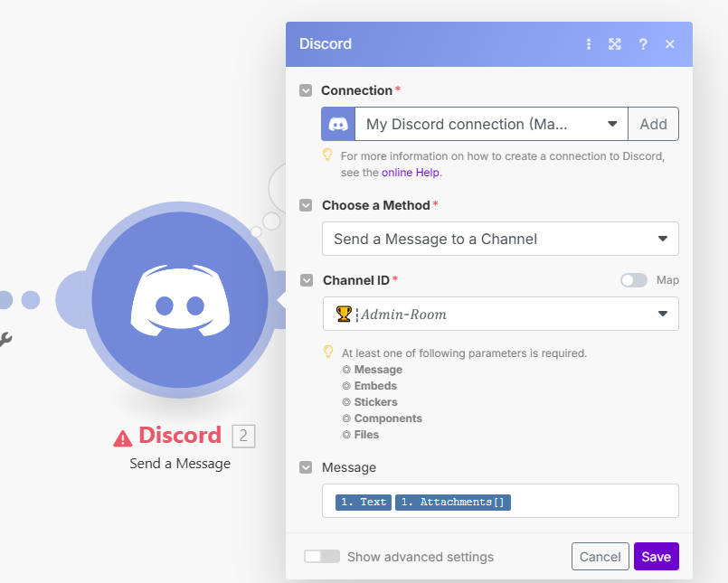Close the Discord settings panel
Image resolution: width=728 pixels, height=583 pixels.
(x=669, y=44)
